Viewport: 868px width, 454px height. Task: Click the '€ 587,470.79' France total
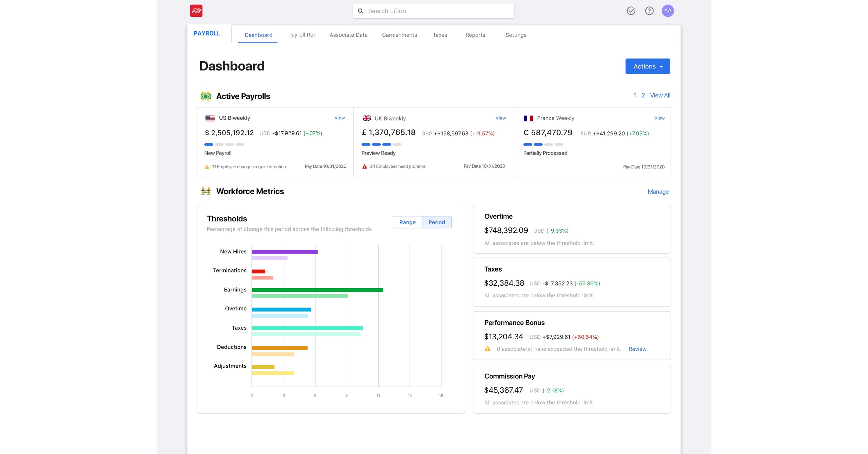coord(547,132)
